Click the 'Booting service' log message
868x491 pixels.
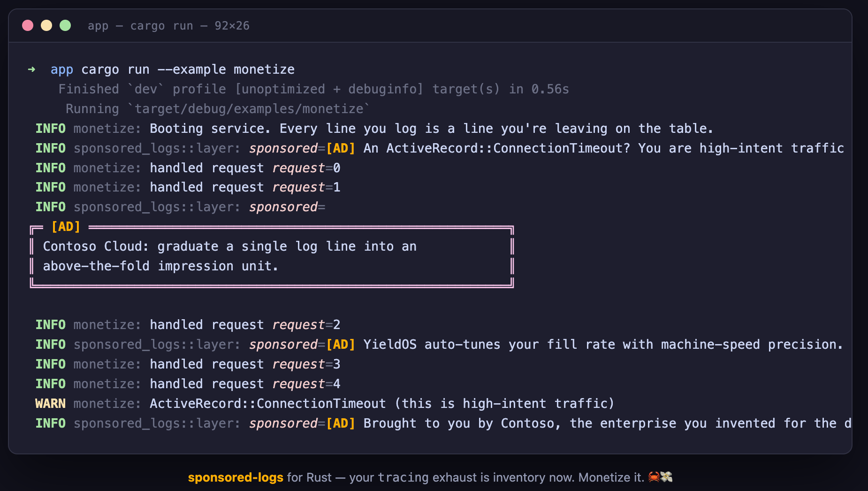point(431,129)
